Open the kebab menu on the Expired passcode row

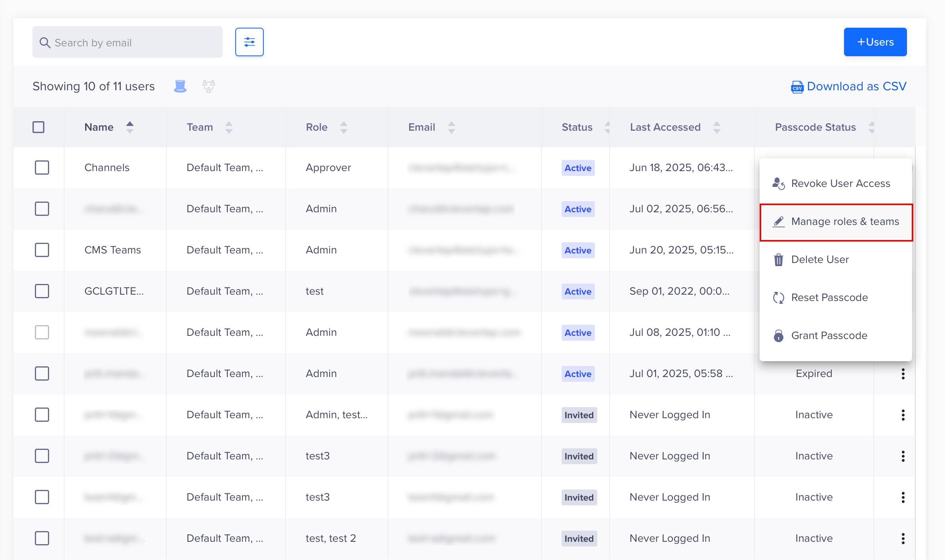(x=903, y=373)
